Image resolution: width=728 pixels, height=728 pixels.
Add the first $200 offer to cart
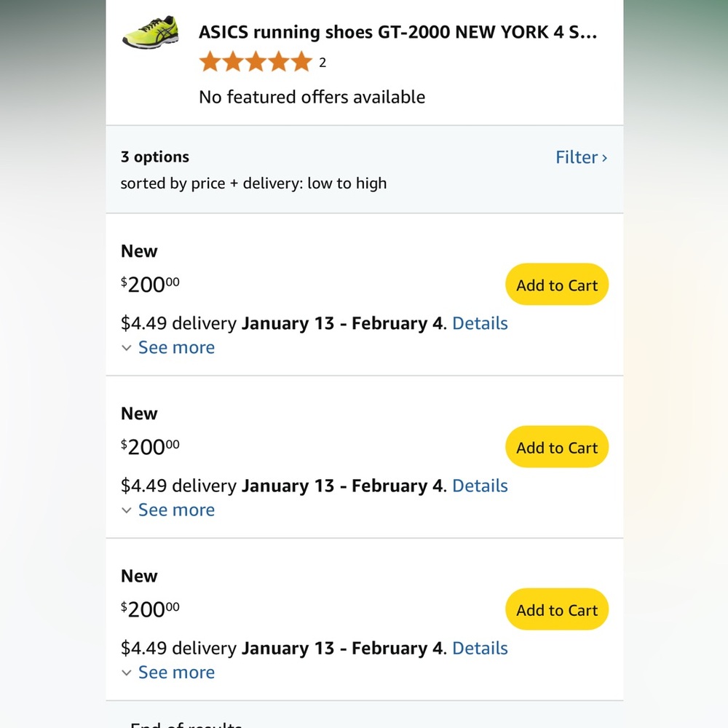coord(556,285)
